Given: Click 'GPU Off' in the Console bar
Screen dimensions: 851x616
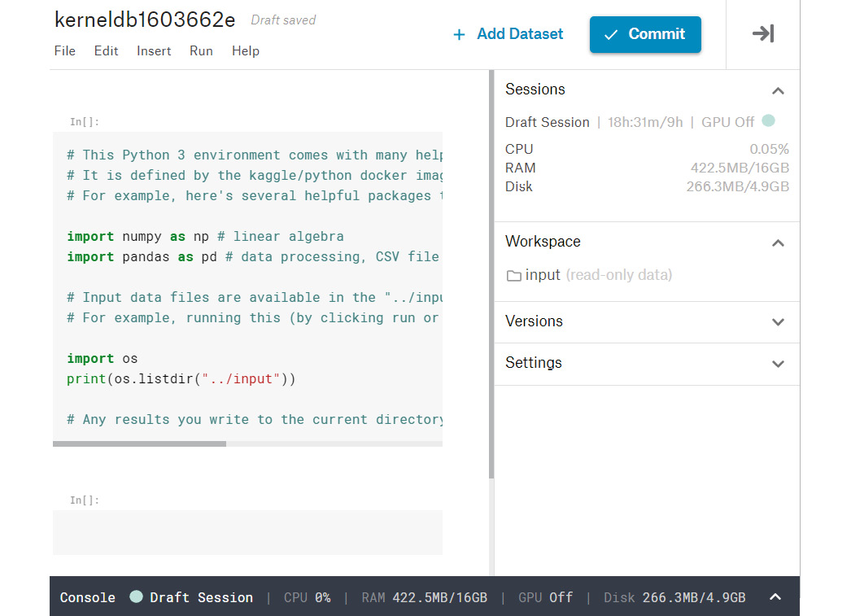Looking at the screenshot, I should pos(545,597).
